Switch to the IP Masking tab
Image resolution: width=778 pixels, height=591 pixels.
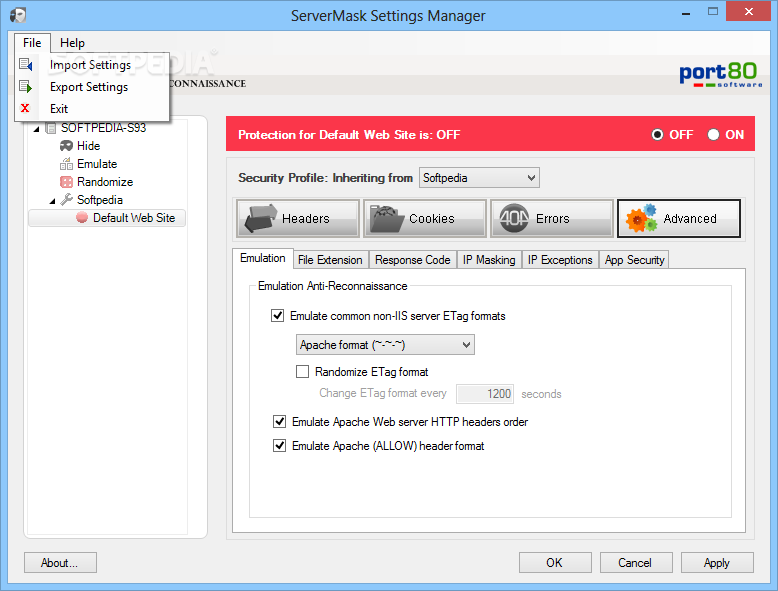(489, 260)
